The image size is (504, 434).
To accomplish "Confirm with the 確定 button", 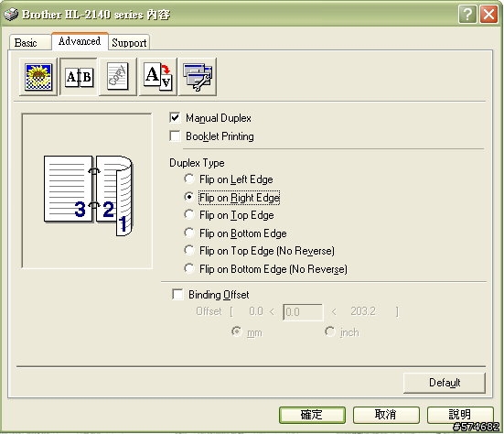I will [312, 415].
